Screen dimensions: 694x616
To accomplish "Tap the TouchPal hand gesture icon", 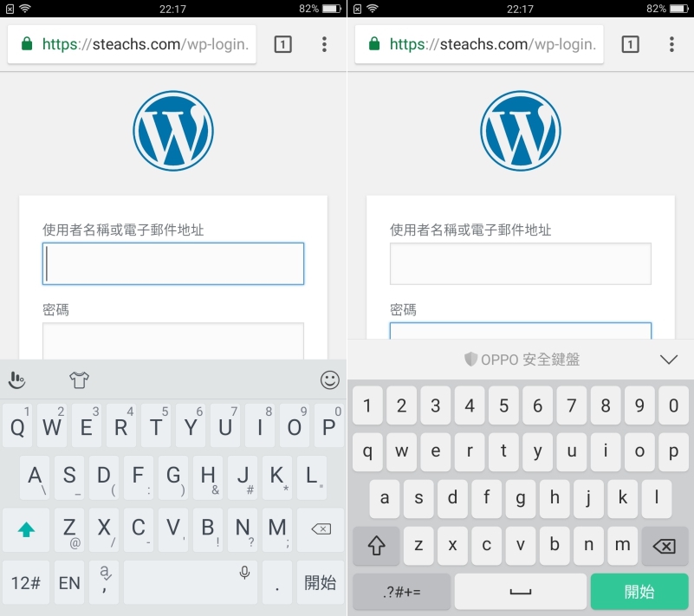I will click(16, 379).
